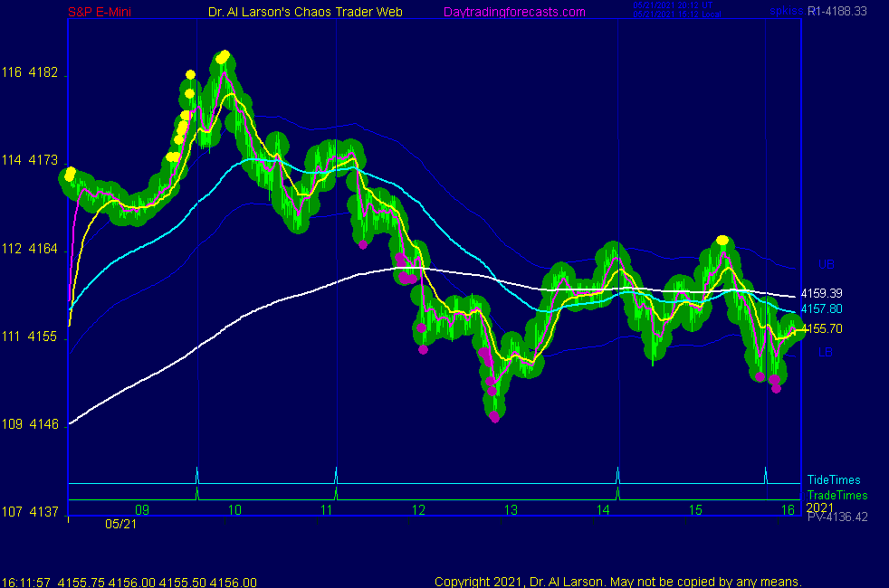
Task: Click the '111 4155' price axis label
Action: (x=30, y=337)
